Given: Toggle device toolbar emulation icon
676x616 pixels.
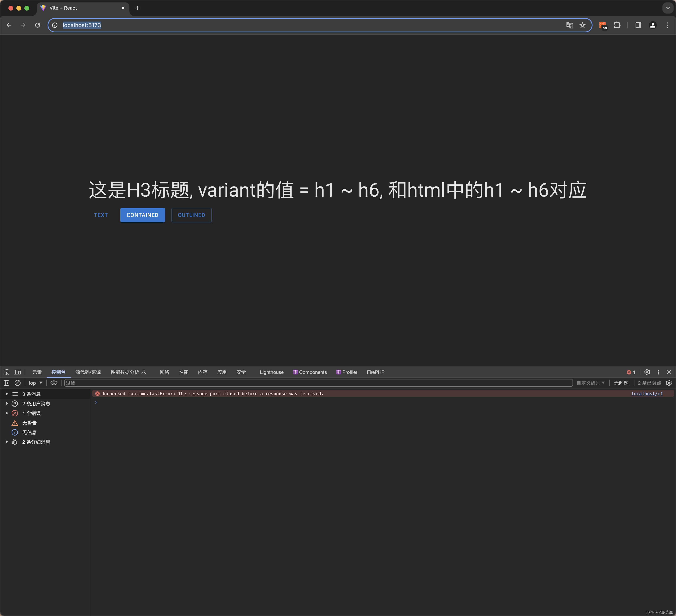Looking at the screenshot, I should [x=18, y=372].
